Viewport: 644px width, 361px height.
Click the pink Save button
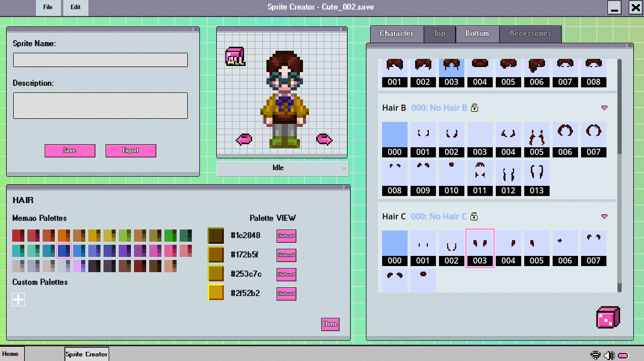[x=70, y=151]
